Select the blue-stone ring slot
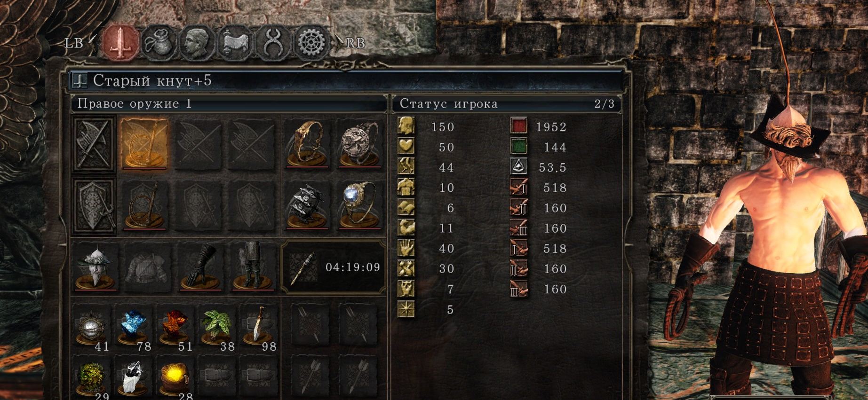The height and width of the screenshot is (400, 868). pos(358,205)
